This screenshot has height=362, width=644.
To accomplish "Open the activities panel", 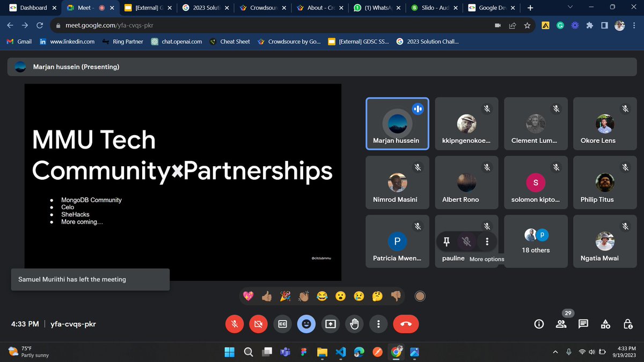I will pyautogui.click(x=605, y=324).
